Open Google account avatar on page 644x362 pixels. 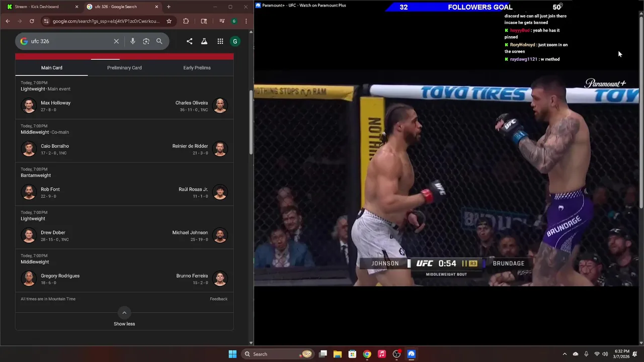[235, 41]
